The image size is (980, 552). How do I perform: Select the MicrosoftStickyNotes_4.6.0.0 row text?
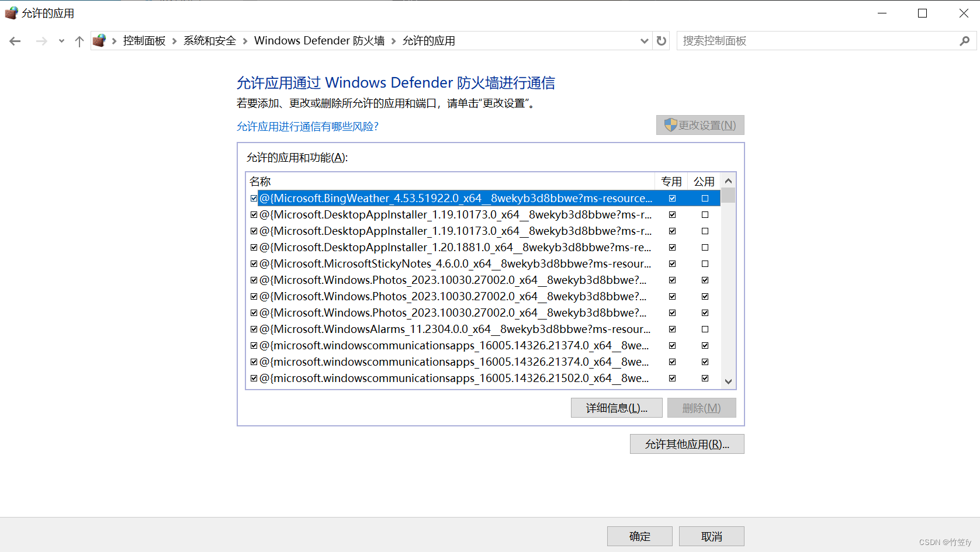(455, 264)
